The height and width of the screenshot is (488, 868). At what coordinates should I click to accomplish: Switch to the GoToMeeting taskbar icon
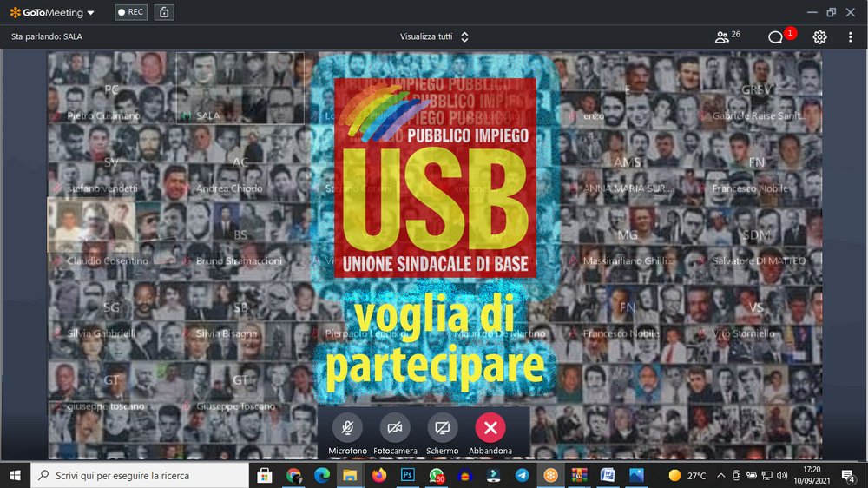550,475
